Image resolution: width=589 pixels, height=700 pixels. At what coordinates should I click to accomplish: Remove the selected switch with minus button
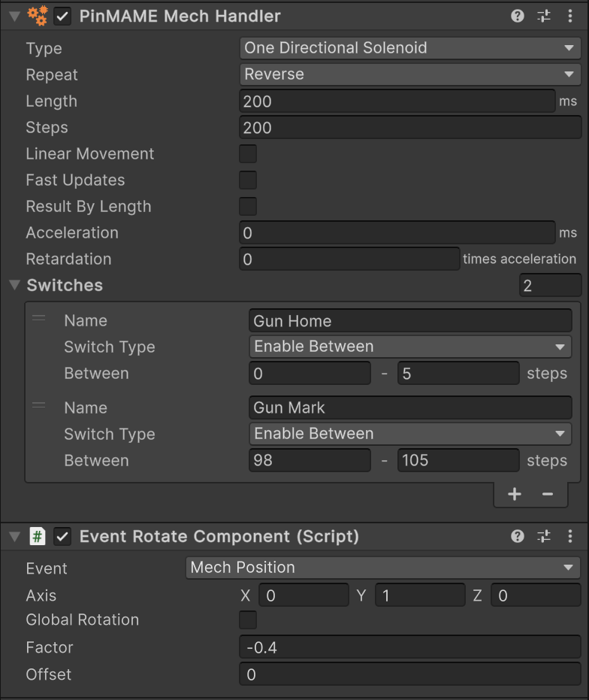tap(548, 494)
